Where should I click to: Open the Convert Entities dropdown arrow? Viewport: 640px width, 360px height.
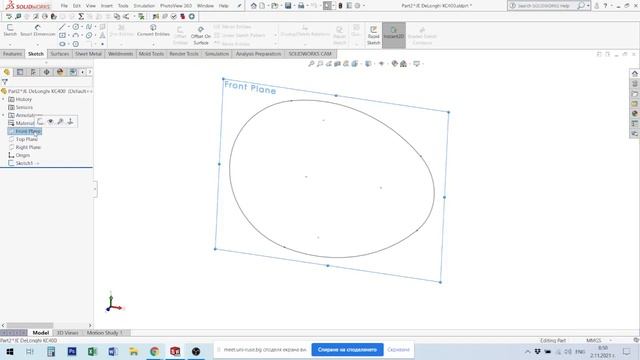[153, 44]
